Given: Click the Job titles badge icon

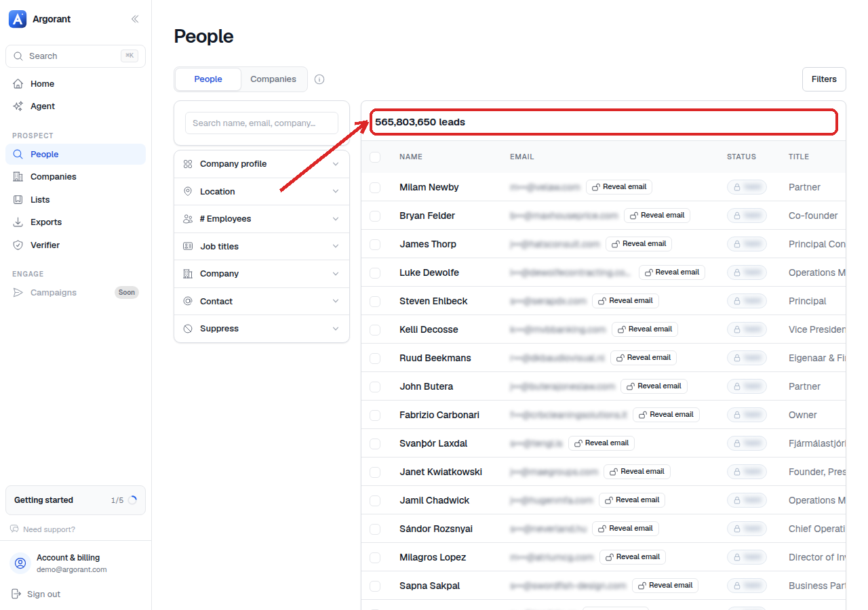Looking at the screenshot, I should (x=188, y=247).
